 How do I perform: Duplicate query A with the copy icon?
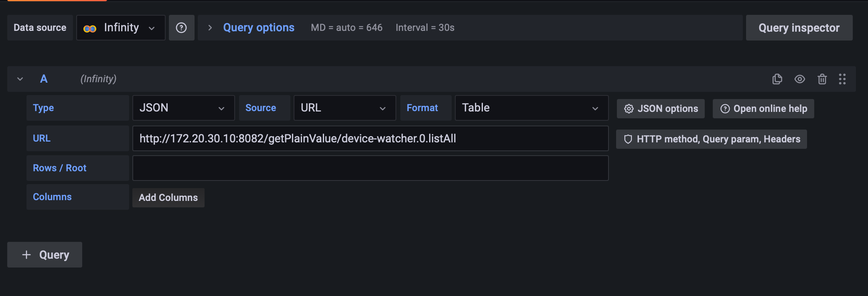tap(777, 79)
